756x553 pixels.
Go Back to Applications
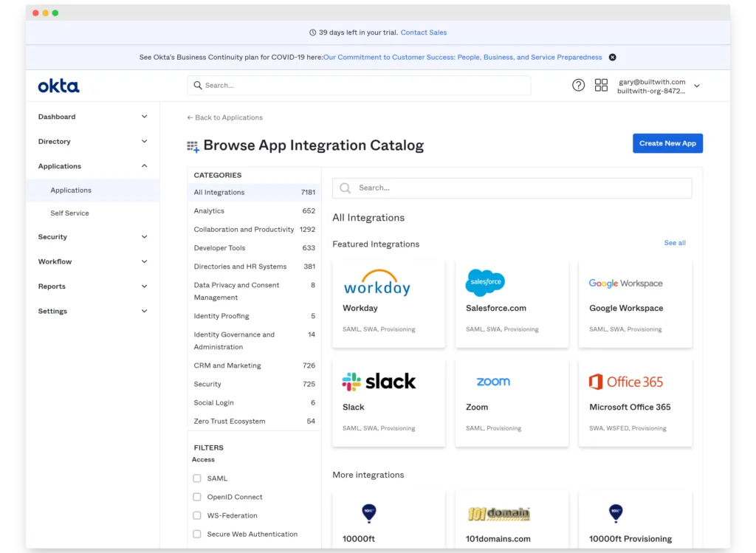224,117
